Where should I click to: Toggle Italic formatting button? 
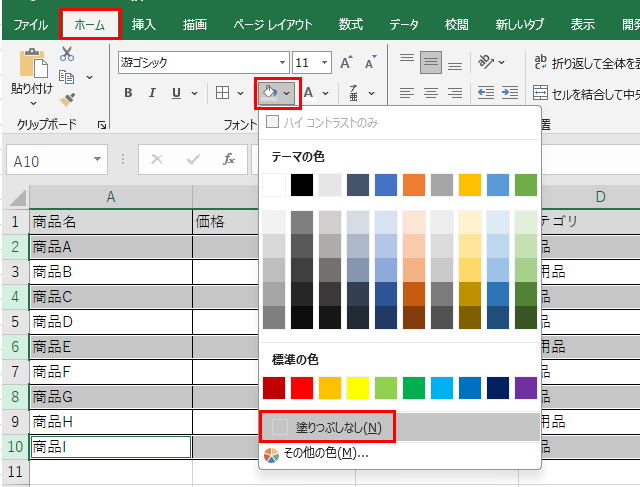pyautogui.click(x=152, y=93)
